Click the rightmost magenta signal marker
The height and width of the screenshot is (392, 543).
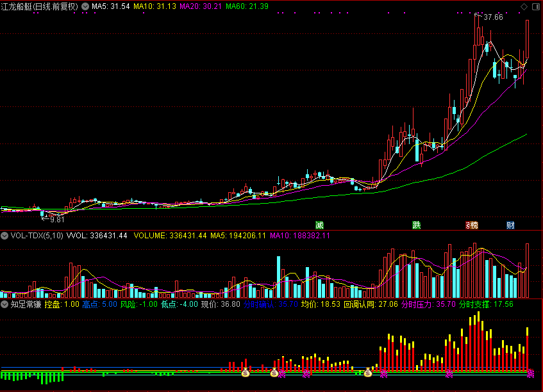[530, 373]
